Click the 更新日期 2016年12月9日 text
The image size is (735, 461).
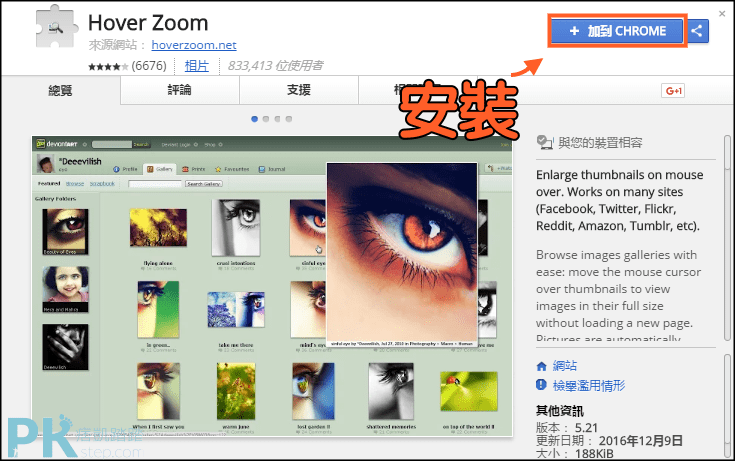(x=609, y=441)
